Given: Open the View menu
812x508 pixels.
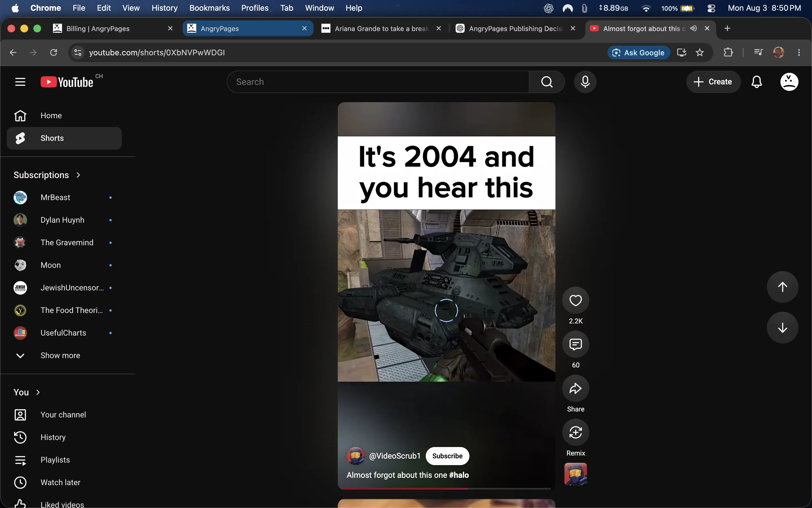Looking at the screenshot, I should click(x=131, y=8).
